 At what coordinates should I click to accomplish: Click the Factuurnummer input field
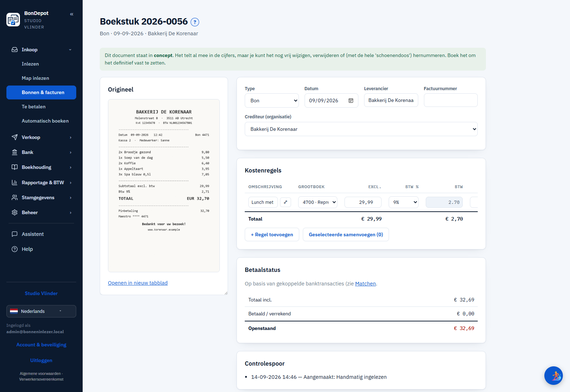pyautogui.click(x=451, y=100)
